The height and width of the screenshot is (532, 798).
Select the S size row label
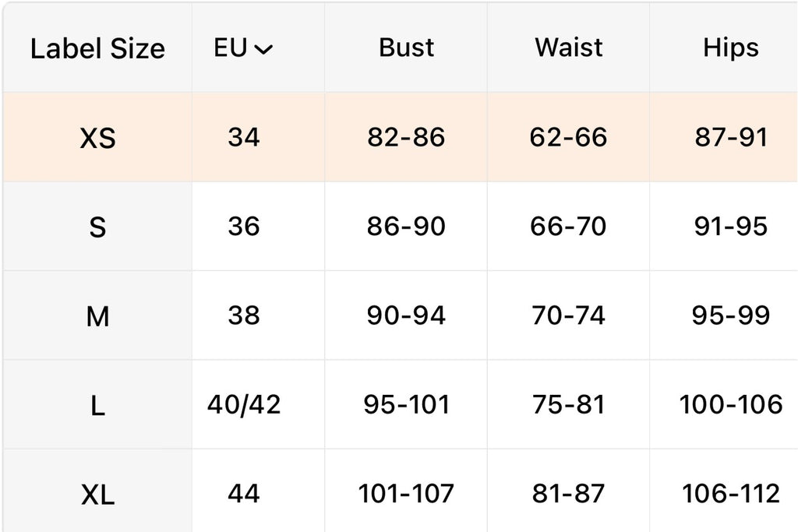tap(97, 227)
